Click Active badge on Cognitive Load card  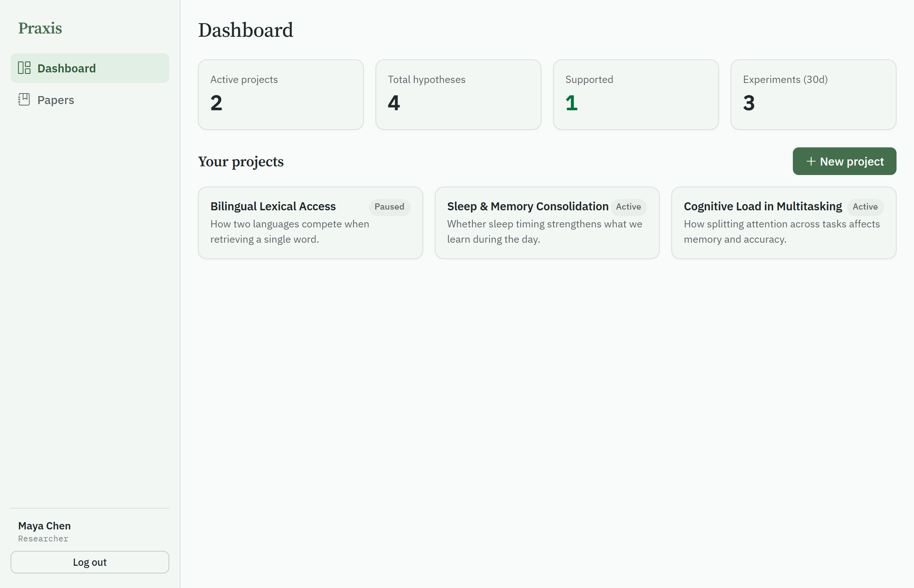pos(865,207)
